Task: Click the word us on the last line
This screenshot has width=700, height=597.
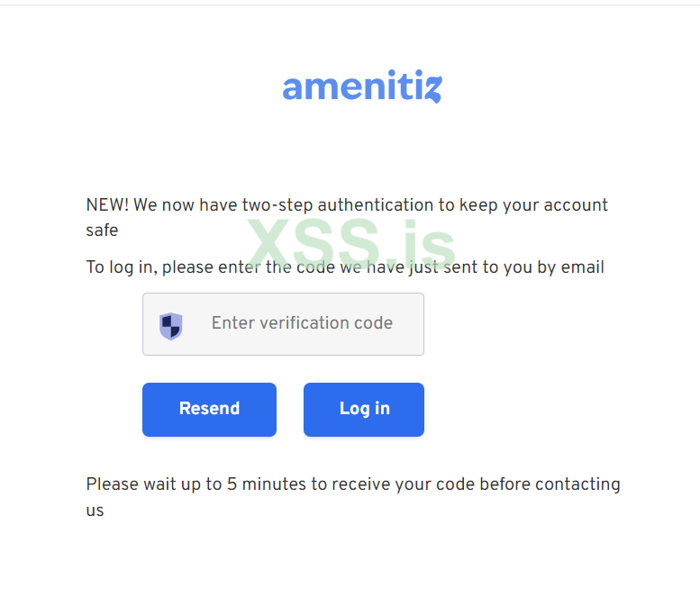Action: (95, 511)
